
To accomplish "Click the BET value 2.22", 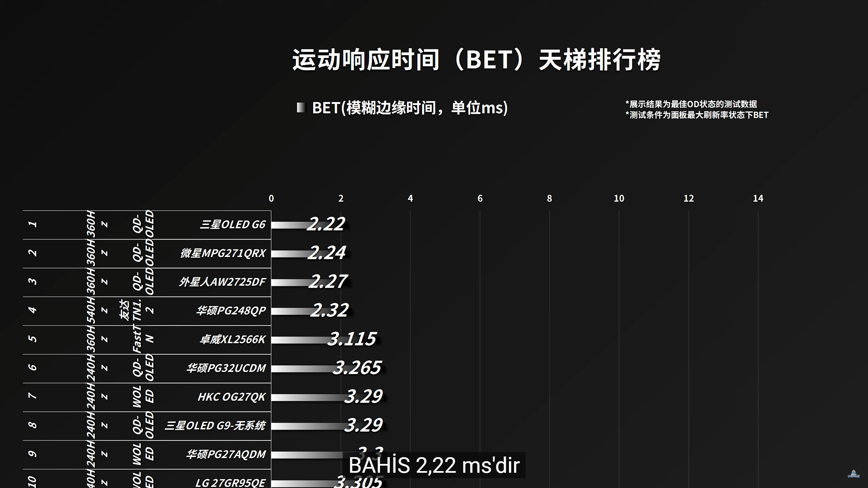I will coord(326,224).
